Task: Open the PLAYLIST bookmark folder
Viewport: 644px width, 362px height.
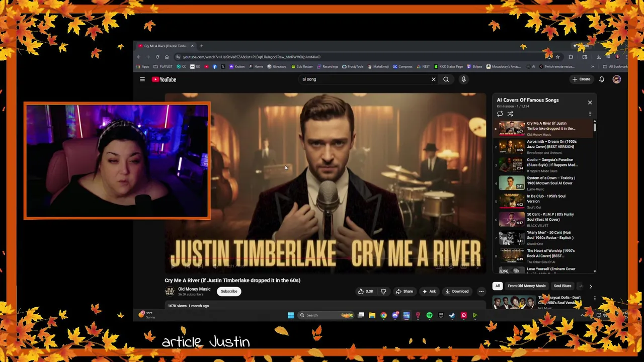Action: coord(164,66)
